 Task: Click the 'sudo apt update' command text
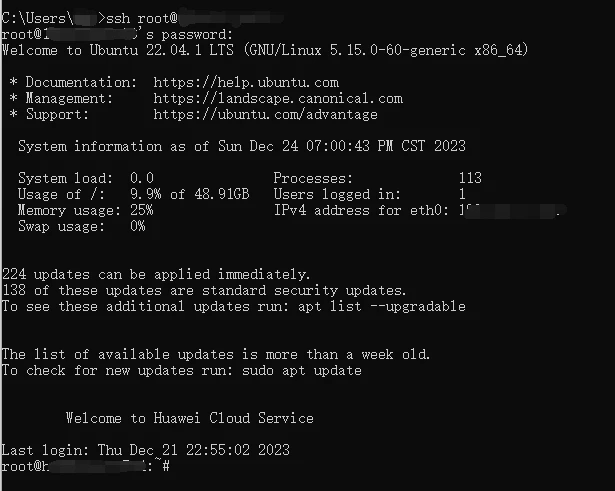click(302, 371)
